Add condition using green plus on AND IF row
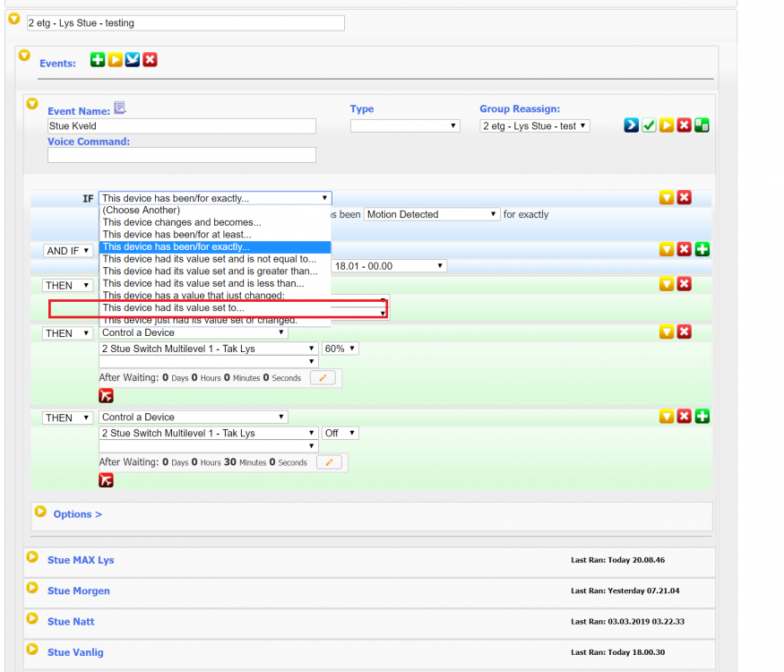 [x=702, y=250]
